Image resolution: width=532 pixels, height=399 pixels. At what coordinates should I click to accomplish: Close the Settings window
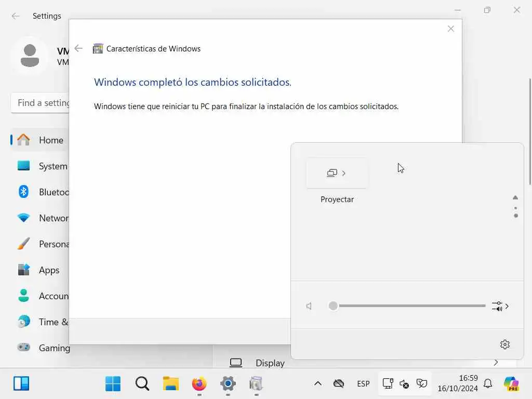tap(517, 10)
